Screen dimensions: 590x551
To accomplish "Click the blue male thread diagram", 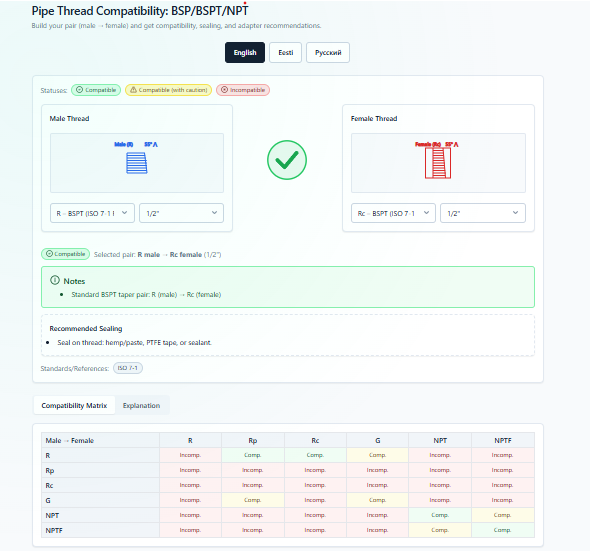I will pyautogui.click(x=137, y=163).
